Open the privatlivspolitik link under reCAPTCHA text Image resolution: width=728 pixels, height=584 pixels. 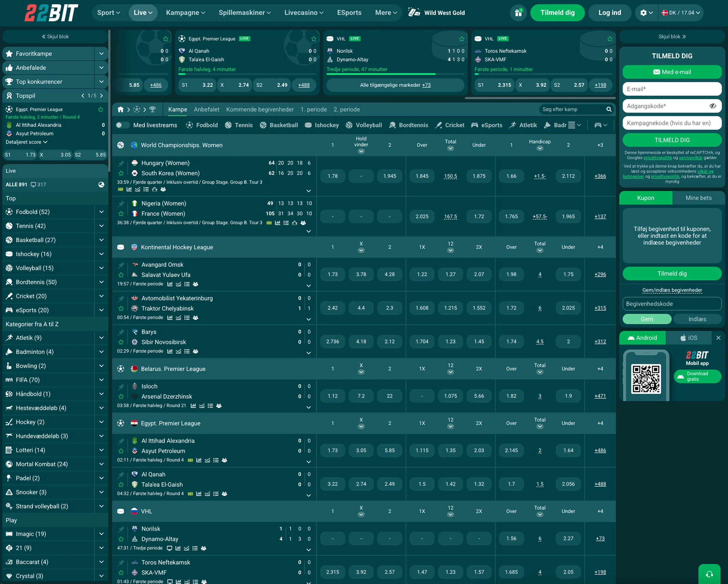pos(657,158)
